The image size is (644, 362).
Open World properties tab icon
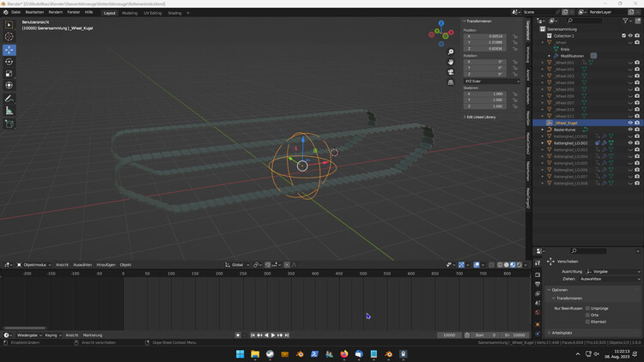[x=538, y=312]
